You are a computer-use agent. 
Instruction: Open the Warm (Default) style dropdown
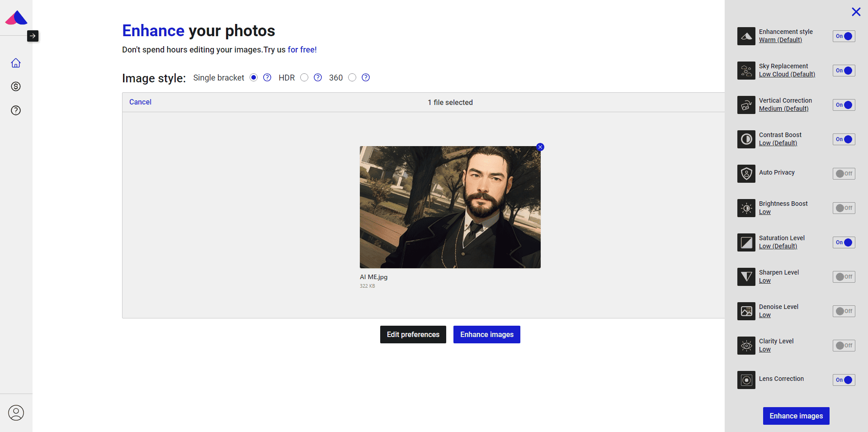coord(780,40)
